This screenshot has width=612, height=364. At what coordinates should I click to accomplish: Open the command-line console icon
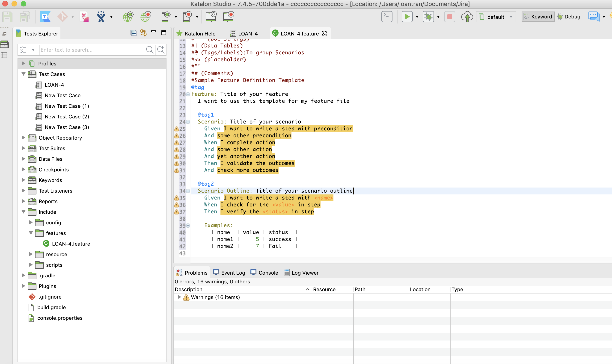point(386,16)
